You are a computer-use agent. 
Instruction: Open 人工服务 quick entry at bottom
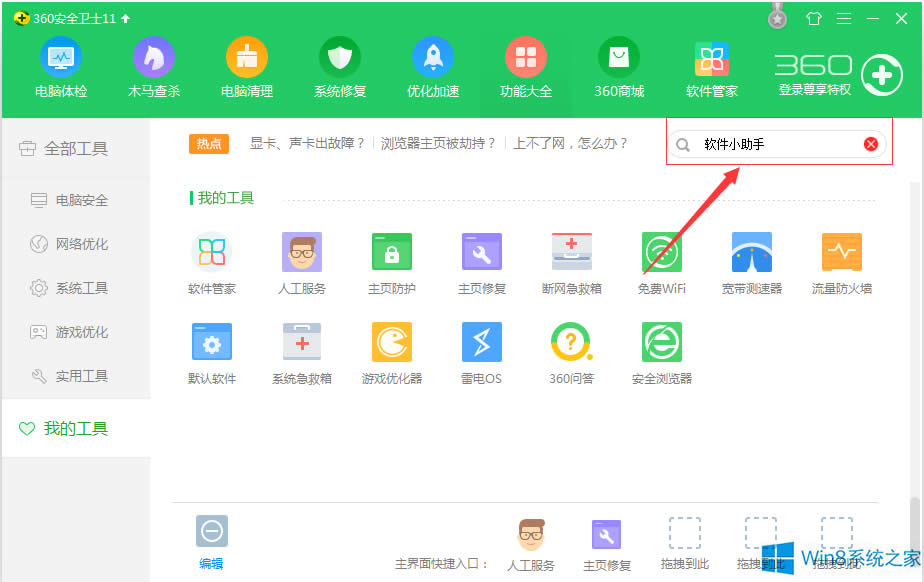point(531,545)
